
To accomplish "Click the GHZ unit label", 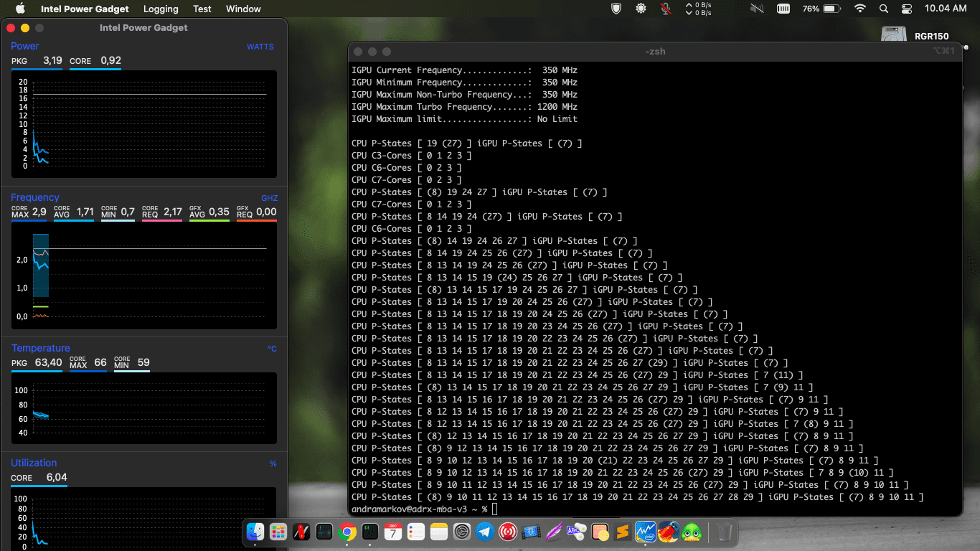I will coord(269,198).
